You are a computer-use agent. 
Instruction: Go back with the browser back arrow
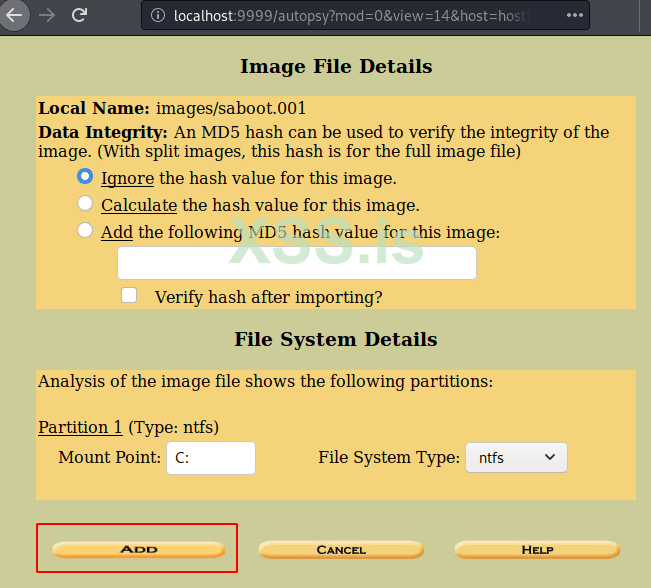[14, 15]
